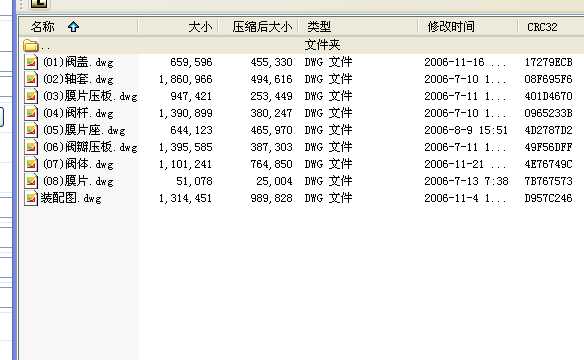Click size value 1,314,451
This screenshot has width=584, height=360.
[185, 198]
